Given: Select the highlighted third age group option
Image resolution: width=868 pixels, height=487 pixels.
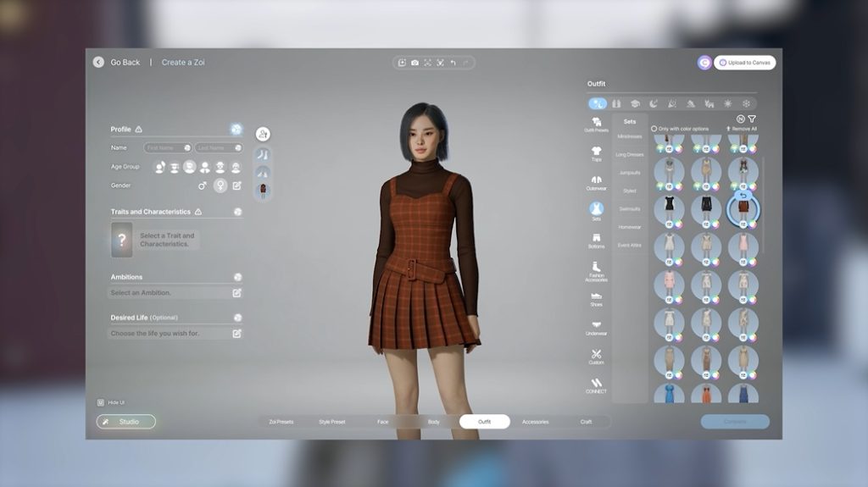Looking at the screenshot, I should (x=189, y=167).
